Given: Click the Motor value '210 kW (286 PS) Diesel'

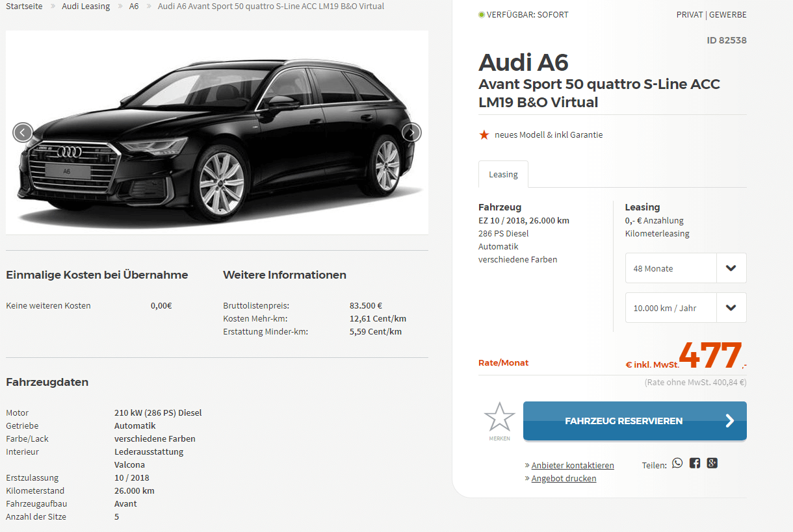Looking at the screenshot, I should [x=158, y=412].
